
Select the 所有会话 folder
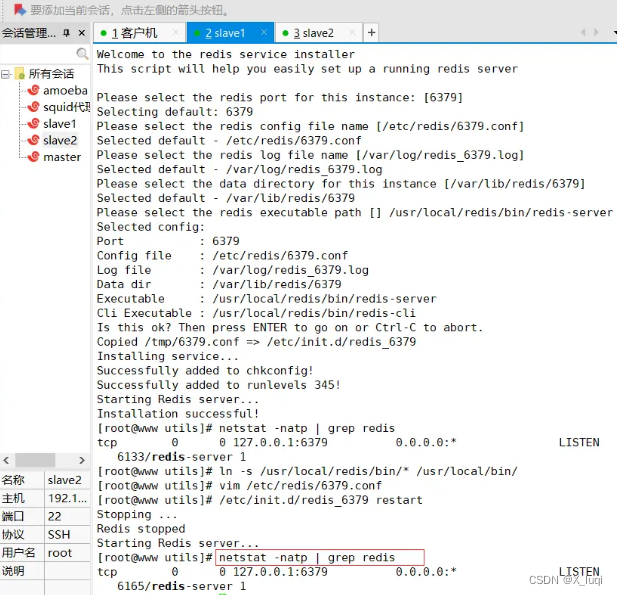(51, 74)
